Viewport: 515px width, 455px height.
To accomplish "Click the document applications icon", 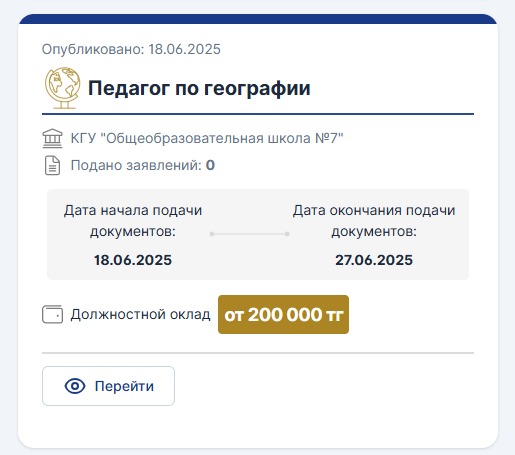I will tap(52, 165).
